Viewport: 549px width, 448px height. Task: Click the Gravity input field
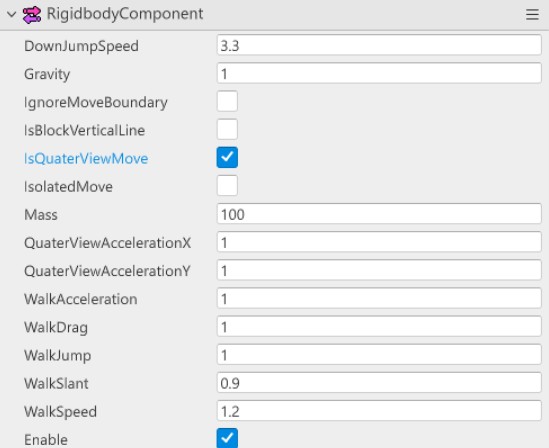point(379,73)
